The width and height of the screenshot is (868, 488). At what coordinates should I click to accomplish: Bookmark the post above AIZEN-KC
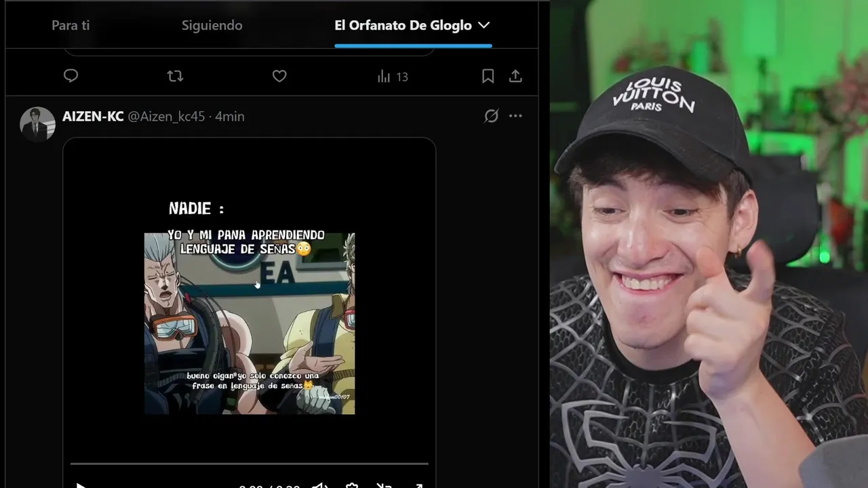pos(488,76)
